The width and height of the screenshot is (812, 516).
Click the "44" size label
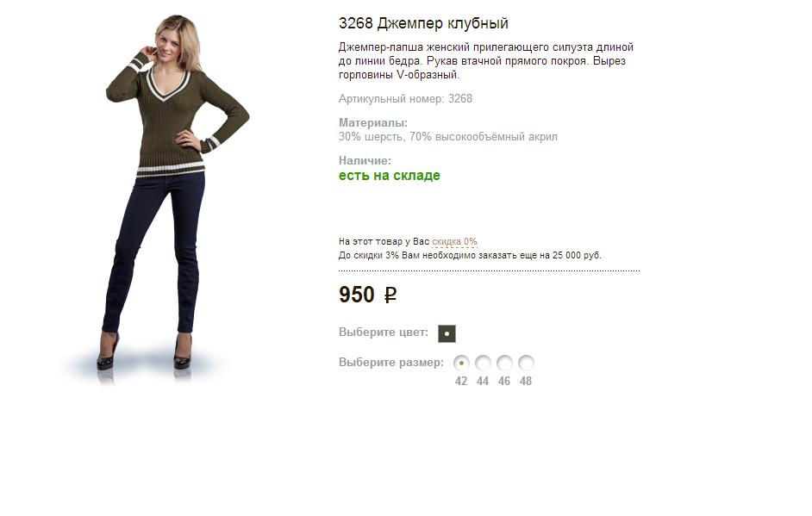pos(483,382)
